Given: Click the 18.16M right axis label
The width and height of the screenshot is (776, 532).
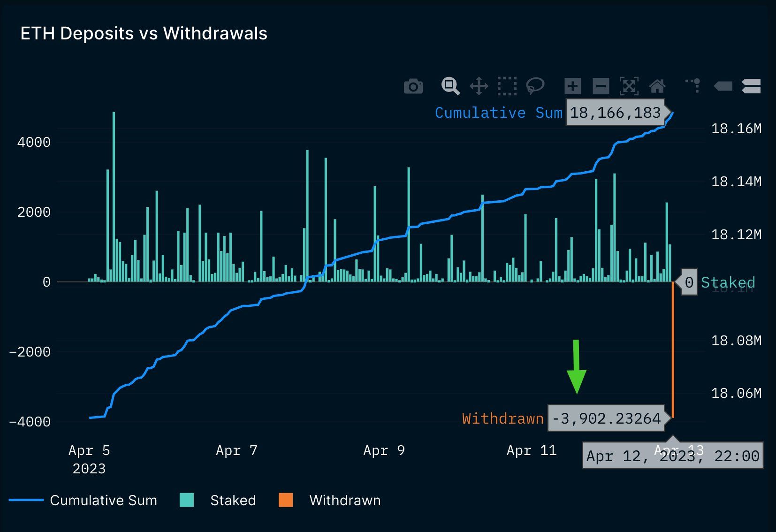Looking at the screenshot, I should coord(737,129).
